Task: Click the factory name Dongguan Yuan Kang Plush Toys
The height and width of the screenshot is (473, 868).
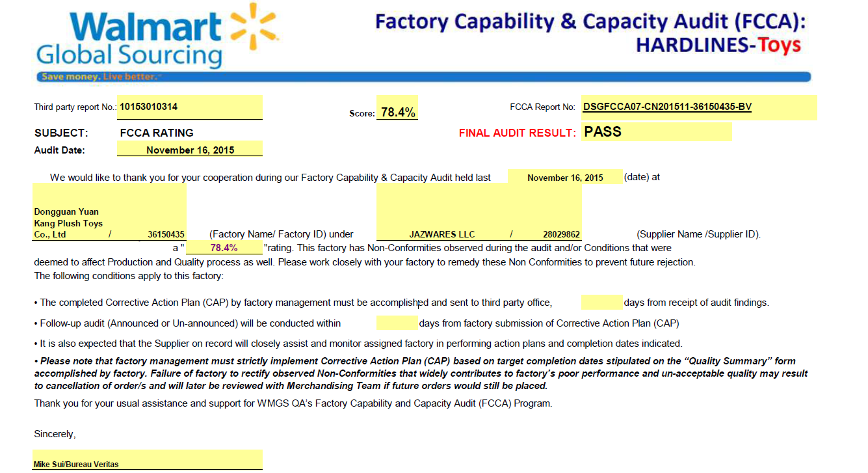Action: pos(68,223)
